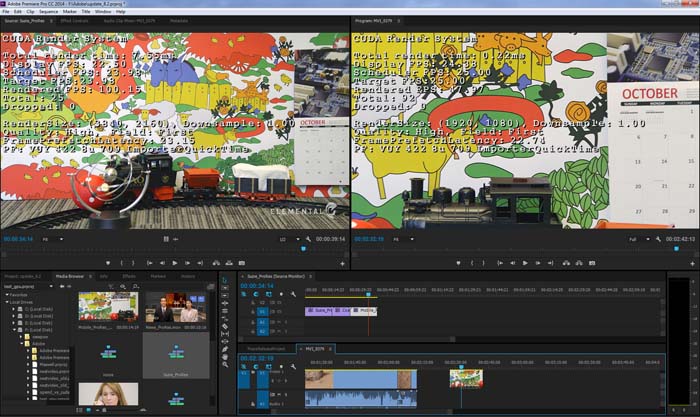Toggle A2 track targeting in upper timeline

pos(262,331)
